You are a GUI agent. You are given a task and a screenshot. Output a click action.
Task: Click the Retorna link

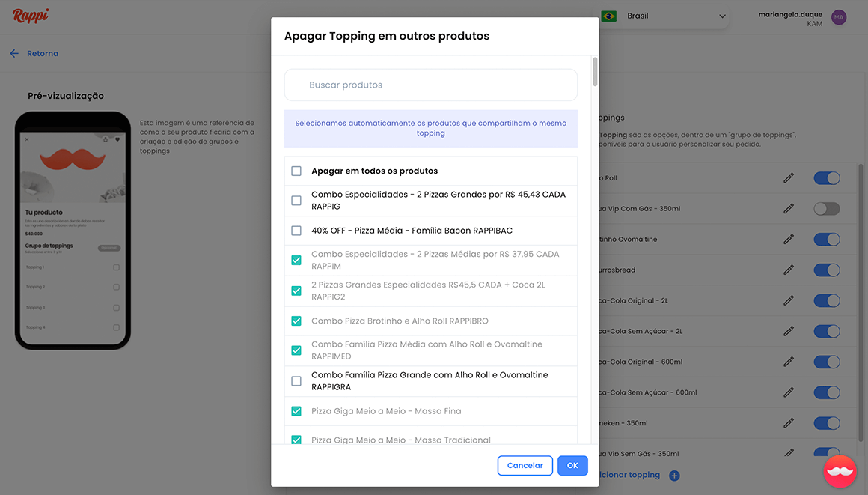(43, 54)
